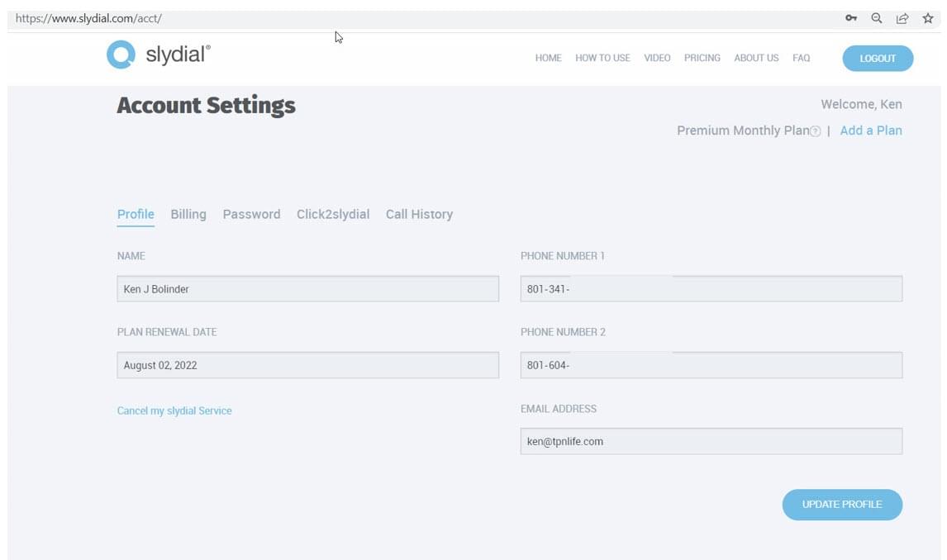Open the Billing tab

[188, 214]
